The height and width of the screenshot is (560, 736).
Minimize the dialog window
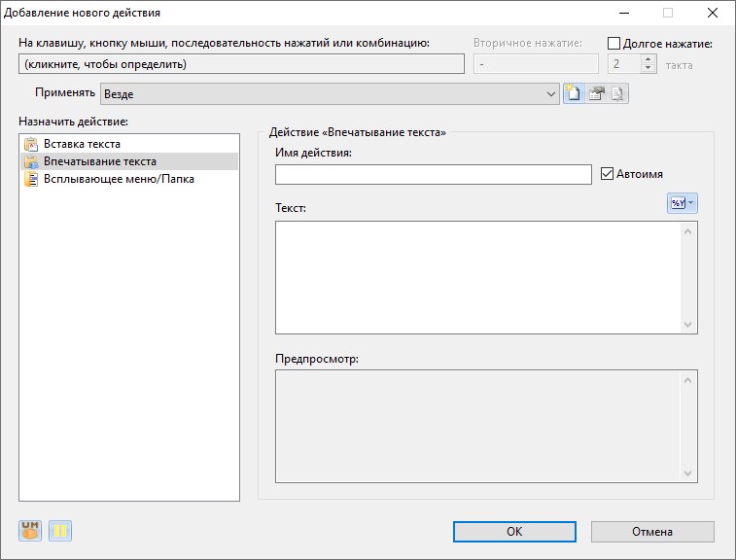click(x=624, y=13)
